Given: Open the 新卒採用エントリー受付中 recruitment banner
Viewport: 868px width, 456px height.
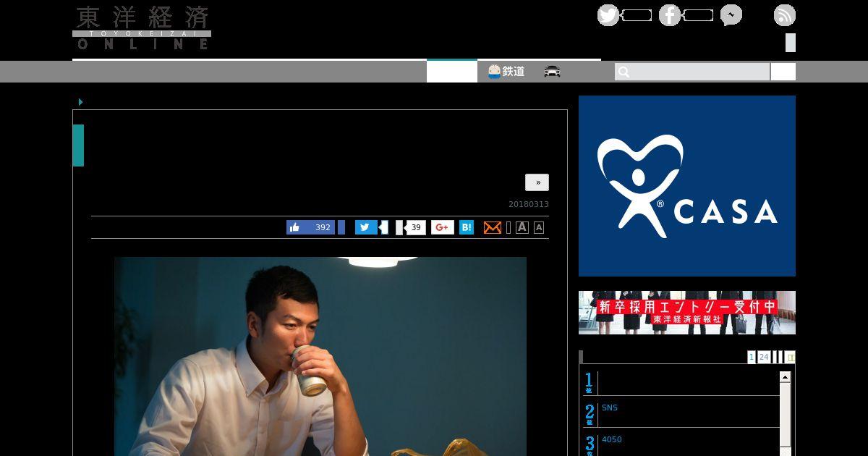Looking at the screenshot, I should click(687, 313).
